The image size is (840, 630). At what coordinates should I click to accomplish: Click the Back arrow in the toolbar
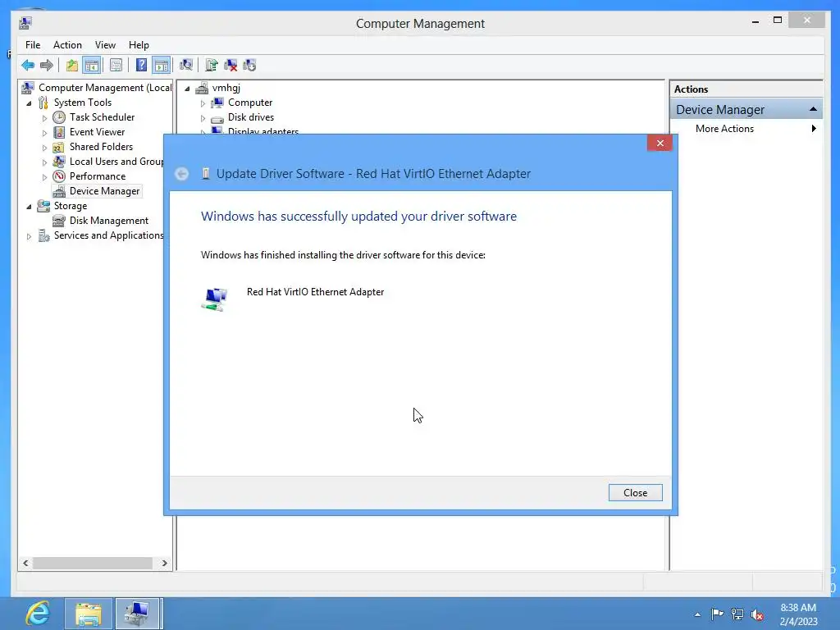(28, 66)
